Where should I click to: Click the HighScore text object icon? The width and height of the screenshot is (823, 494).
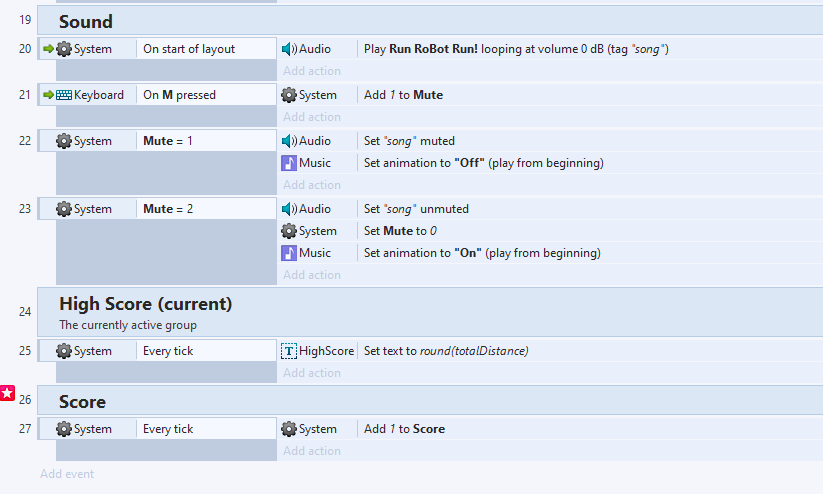click(289, 351)
